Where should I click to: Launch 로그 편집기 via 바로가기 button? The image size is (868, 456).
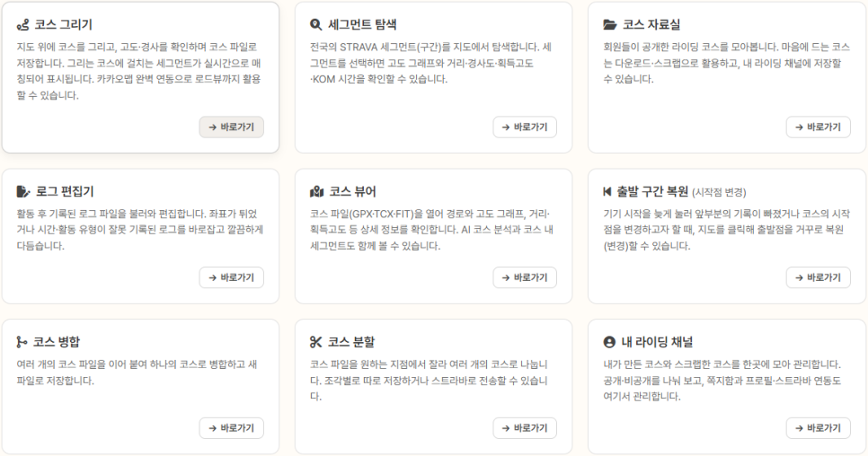232,277
